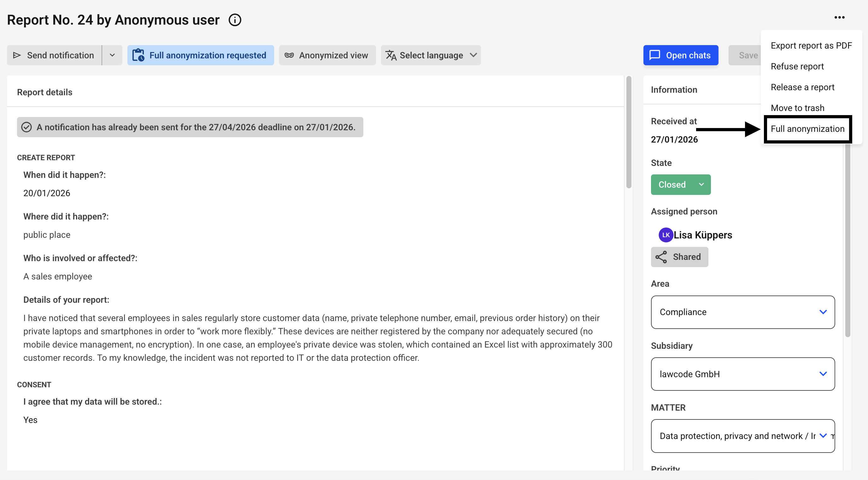
Task: Click the info icon beside report title
Action: click(235, 20)
